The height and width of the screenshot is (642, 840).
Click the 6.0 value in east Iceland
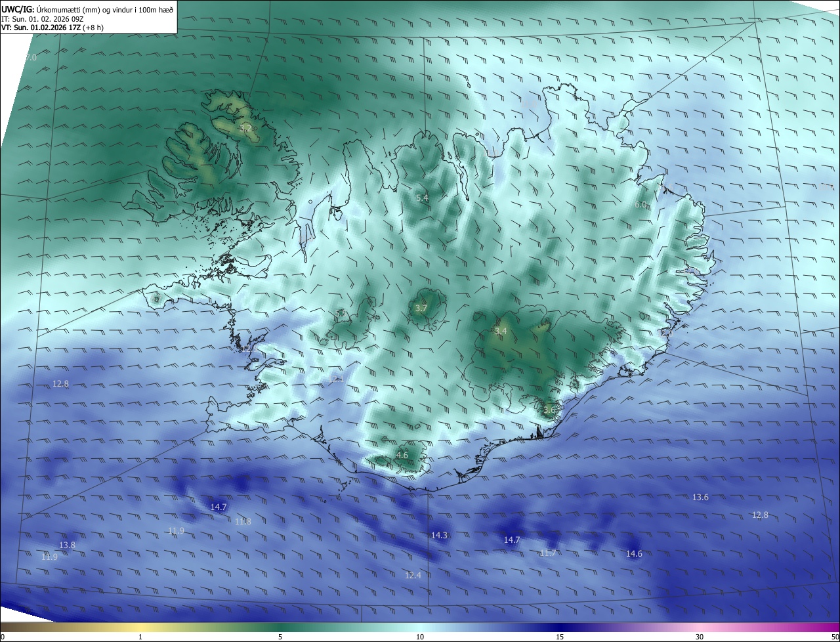(640, 205)
